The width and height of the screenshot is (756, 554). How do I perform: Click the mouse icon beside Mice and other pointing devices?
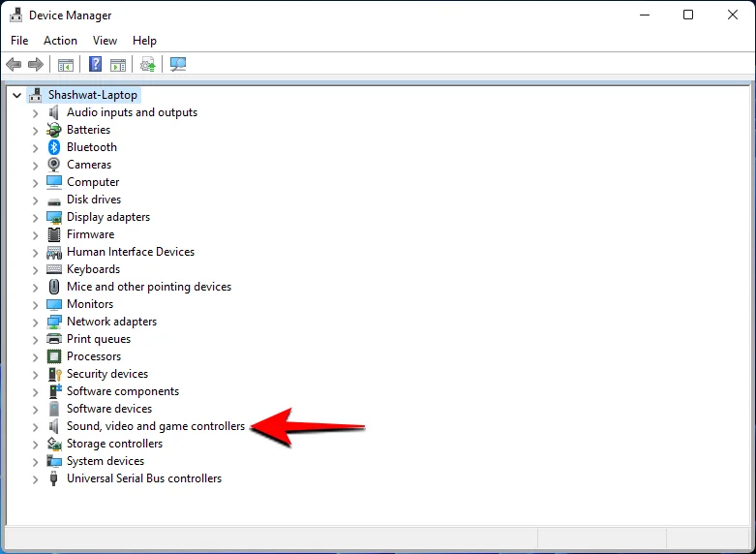54,287
